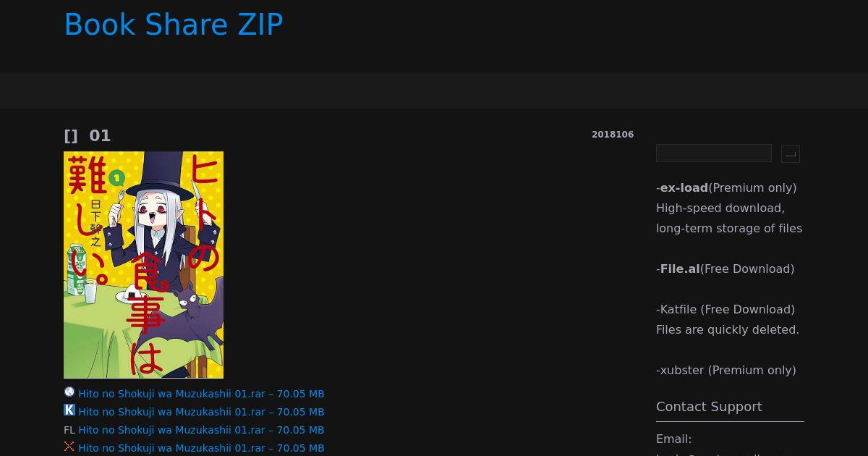868x456 pixels.
Task: Click the empty navigation bar under header
Action: point(434,90)
